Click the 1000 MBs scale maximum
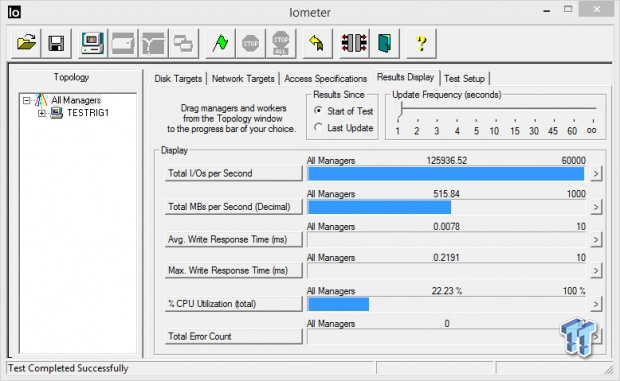 (576, 194)
